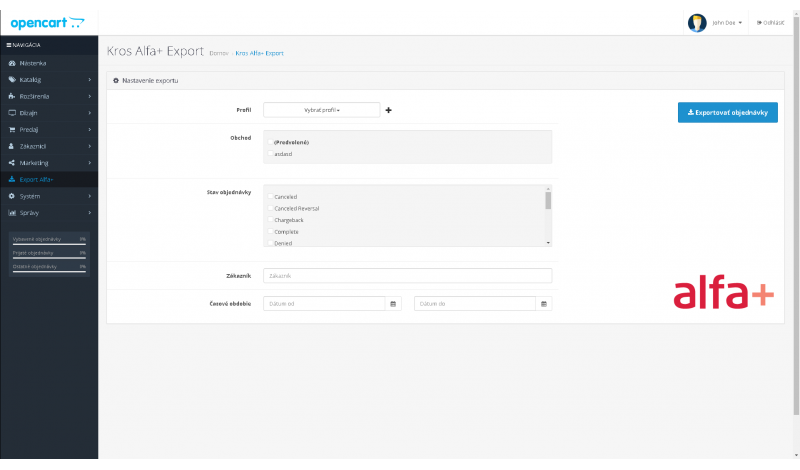Click the OpenCart logo
The width and height of the screenshot is (800, 470).
coord(47,22)
